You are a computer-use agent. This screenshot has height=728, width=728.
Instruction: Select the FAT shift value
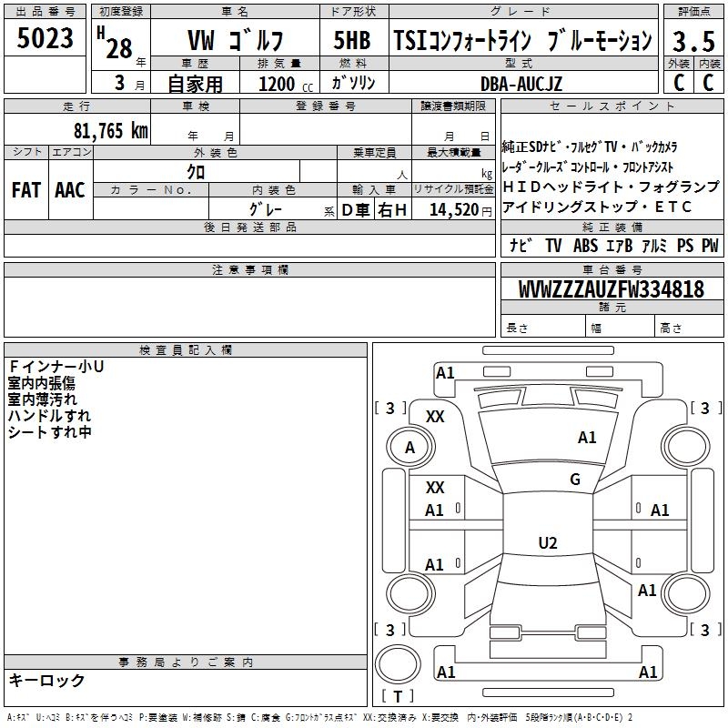(x=26, y=190)
